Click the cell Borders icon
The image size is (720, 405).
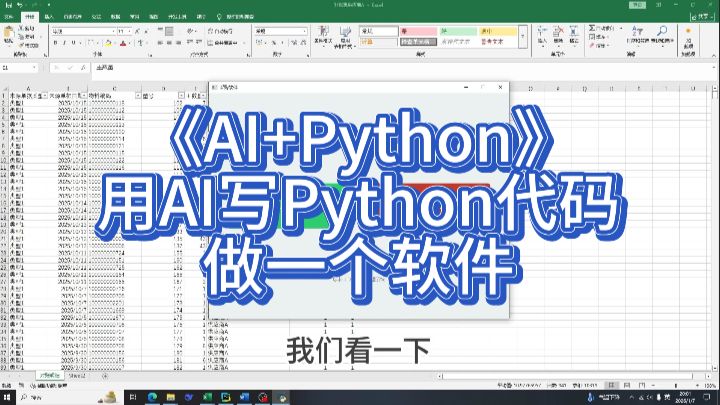pyautogui.click(x=90, y=43)
